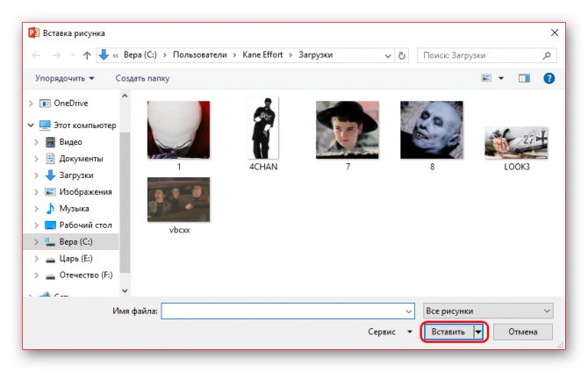Image resolution: width=588 pixels, height=372 pixels.
Task: Expand the Отечество (F:) tree node
Action: point(36,275)
